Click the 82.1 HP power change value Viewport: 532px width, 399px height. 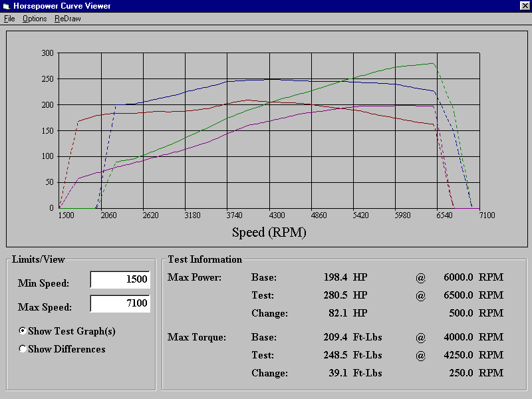pos(336,313)
